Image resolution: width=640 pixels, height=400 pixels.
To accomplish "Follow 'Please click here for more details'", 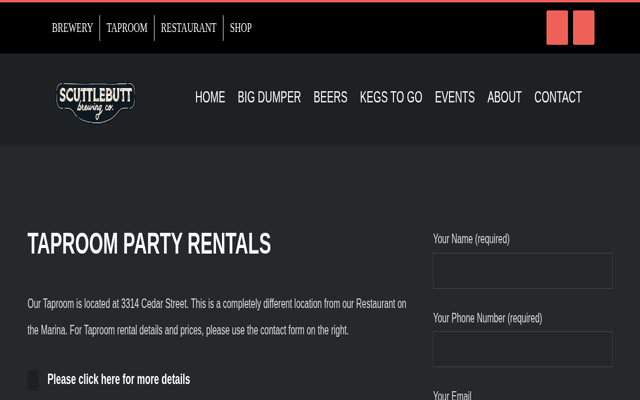I will (119, 379).
